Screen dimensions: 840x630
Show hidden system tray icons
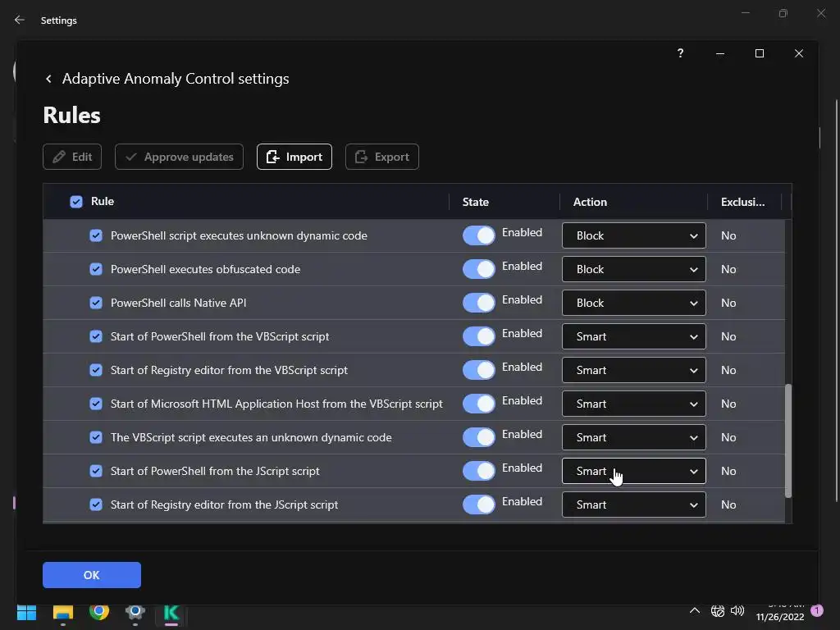pos(694,611)
